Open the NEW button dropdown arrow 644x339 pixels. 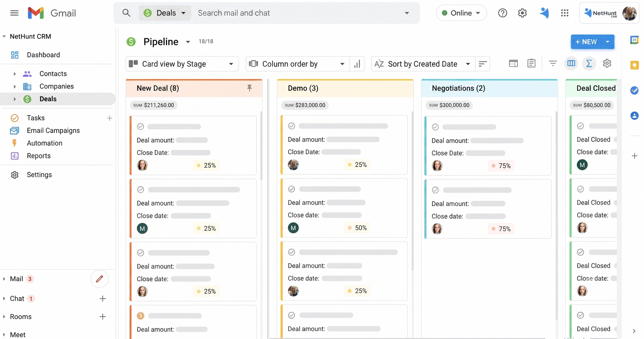607,42
